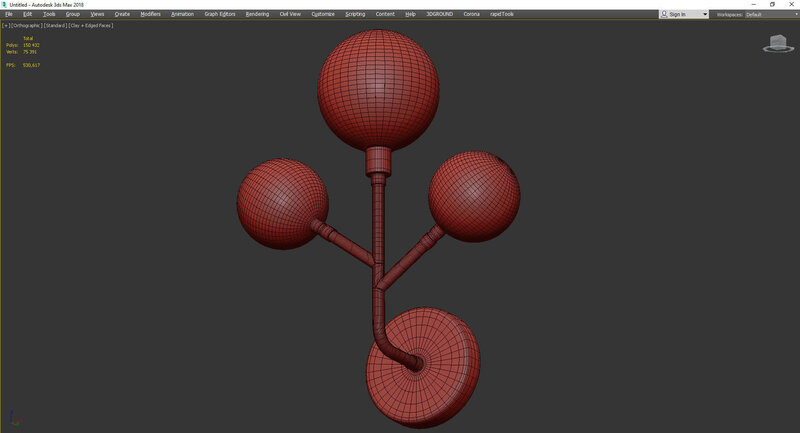Open the rapidTools menu

click(x=502, y=15)
